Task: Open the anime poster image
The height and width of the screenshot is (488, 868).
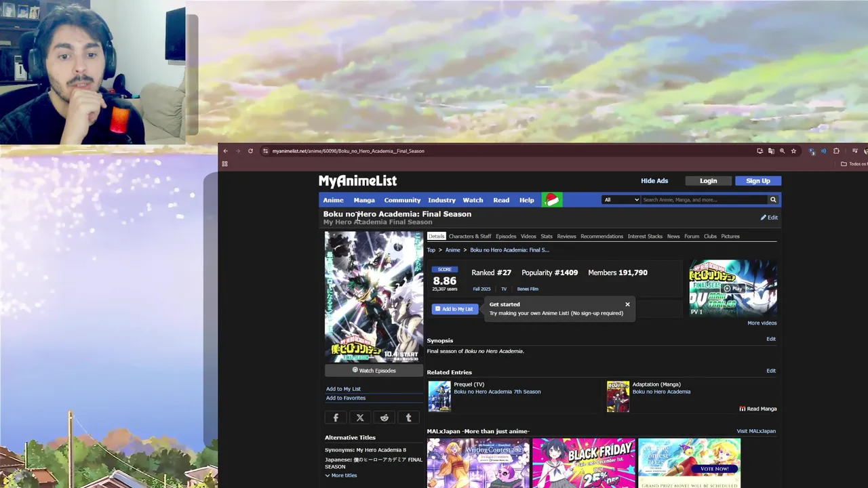Action: coord(374,296)
